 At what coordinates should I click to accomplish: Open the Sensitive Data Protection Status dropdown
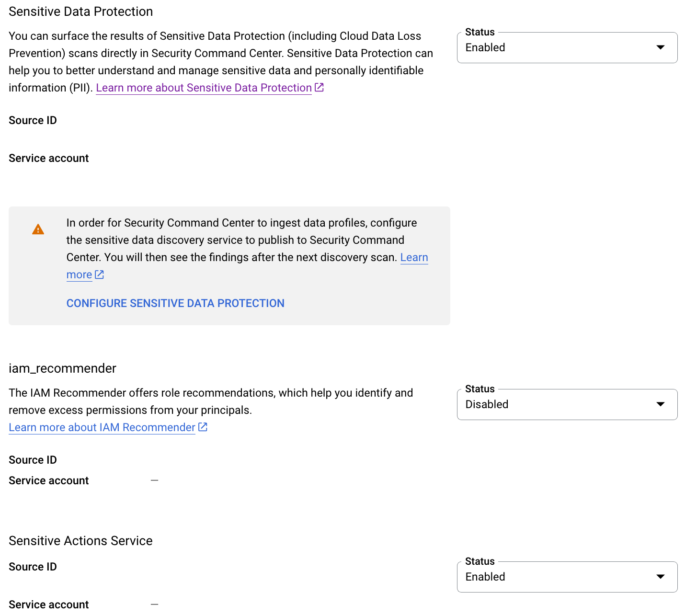567,48
